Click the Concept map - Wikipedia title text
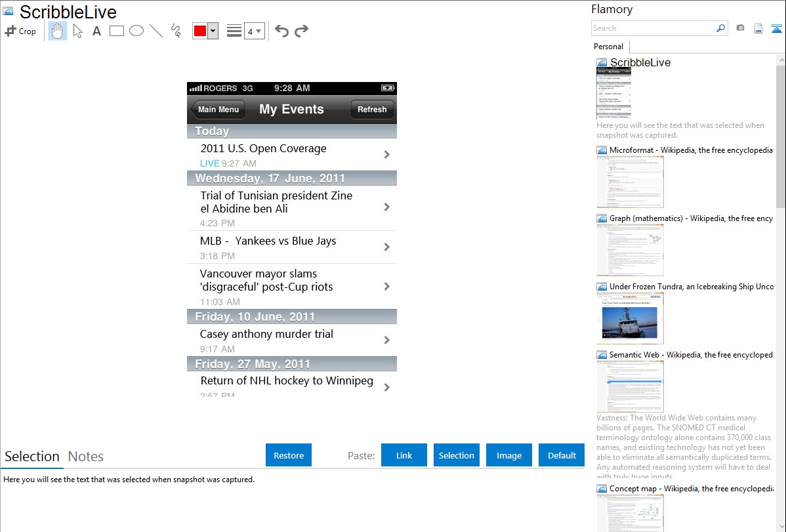 pyautogui.click(x=691, y=488)
